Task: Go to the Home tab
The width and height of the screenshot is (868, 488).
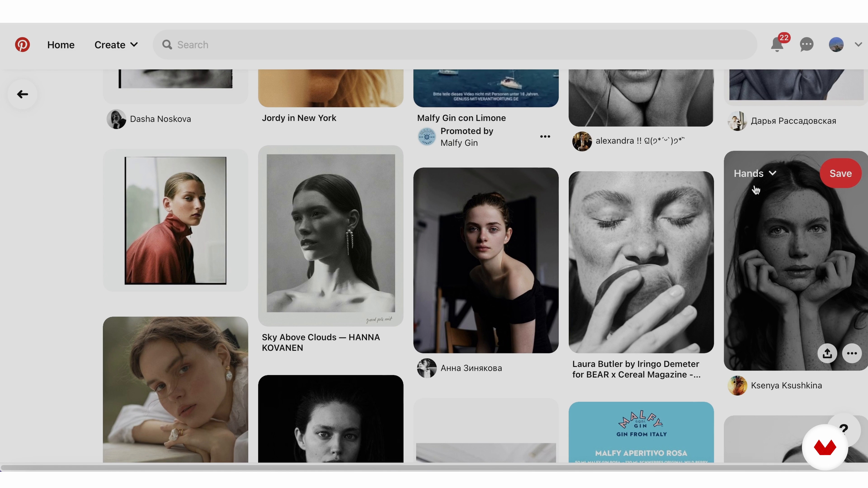Action: pos(61,45)
